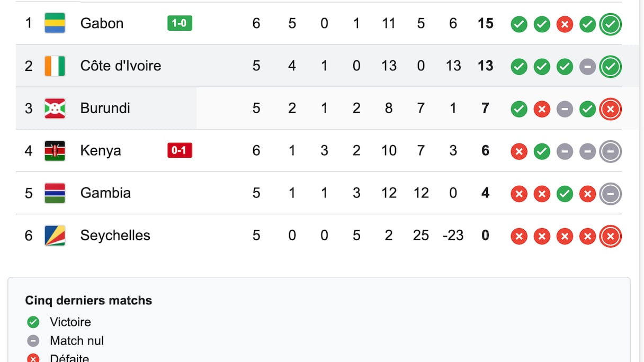This screenshot has height=362, width=644.
Task: Click the Côte d'Ivoire flag icon
Action: (55, 66)
